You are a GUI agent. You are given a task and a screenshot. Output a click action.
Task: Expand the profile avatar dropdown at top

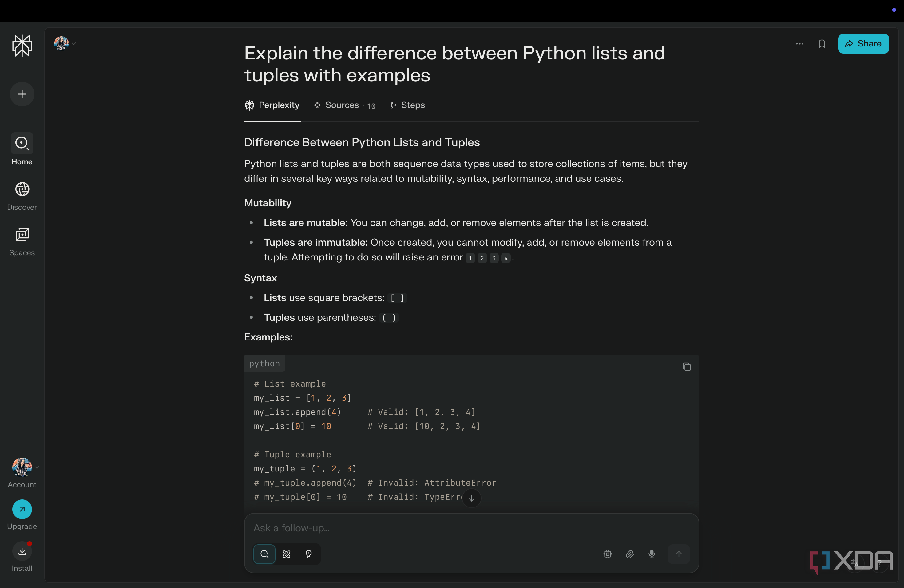65,43
